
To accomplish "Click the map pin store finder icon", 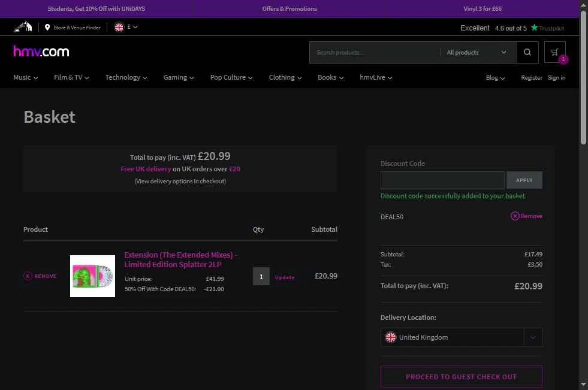I will tap(47, 28).
